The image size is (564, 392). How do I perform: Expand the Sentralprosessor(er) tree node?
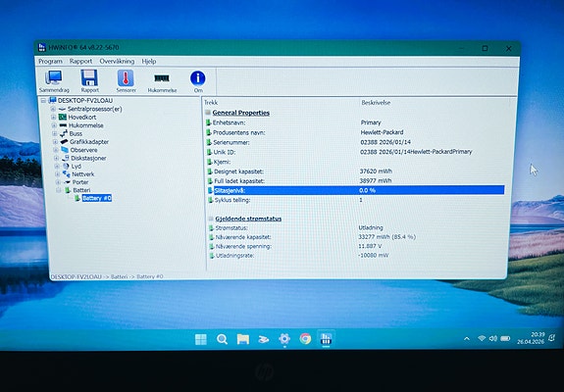(x=53, y=109)
